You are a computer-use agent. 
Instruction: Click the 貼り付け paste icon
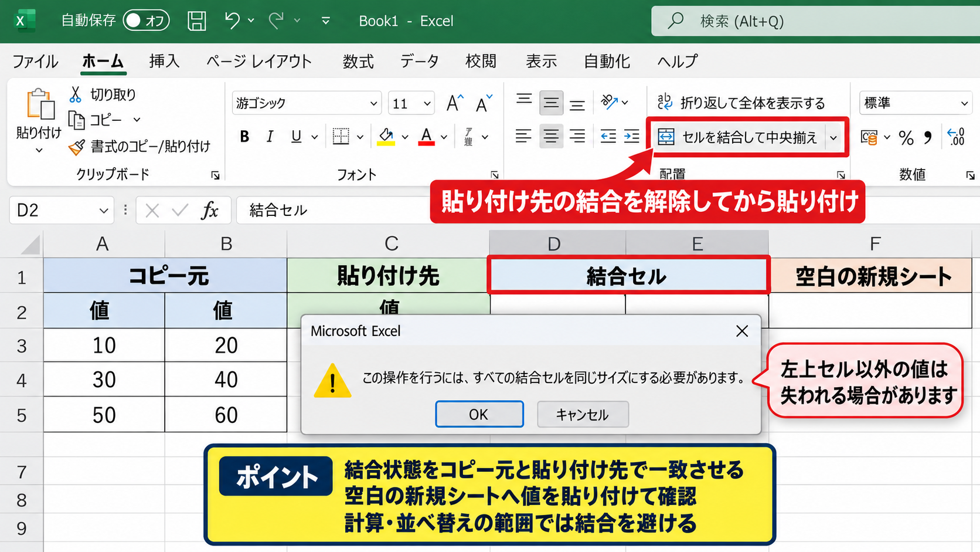pos(40,104)
